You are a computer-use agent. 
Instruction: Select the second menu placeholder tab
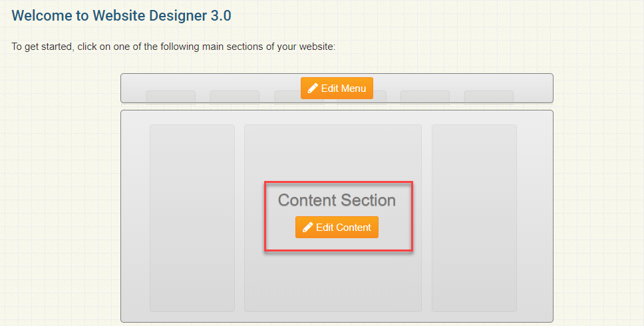point(234,97)
